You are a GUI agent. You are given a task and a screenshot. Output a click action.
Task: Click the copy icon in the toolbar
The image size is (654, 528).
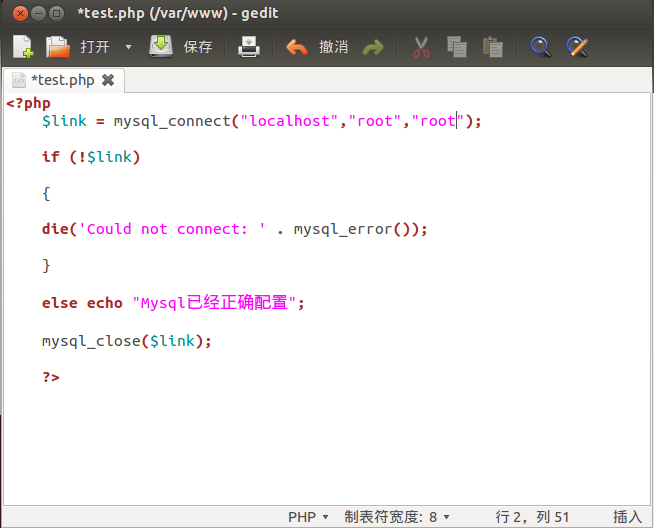(x=457, y=47)
